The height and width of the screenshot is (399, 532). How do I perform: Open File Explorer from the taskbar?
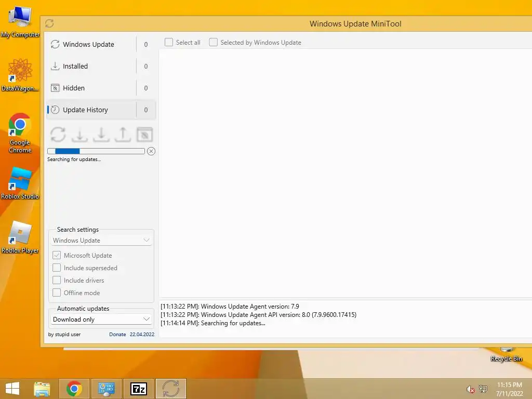(42, 389)
